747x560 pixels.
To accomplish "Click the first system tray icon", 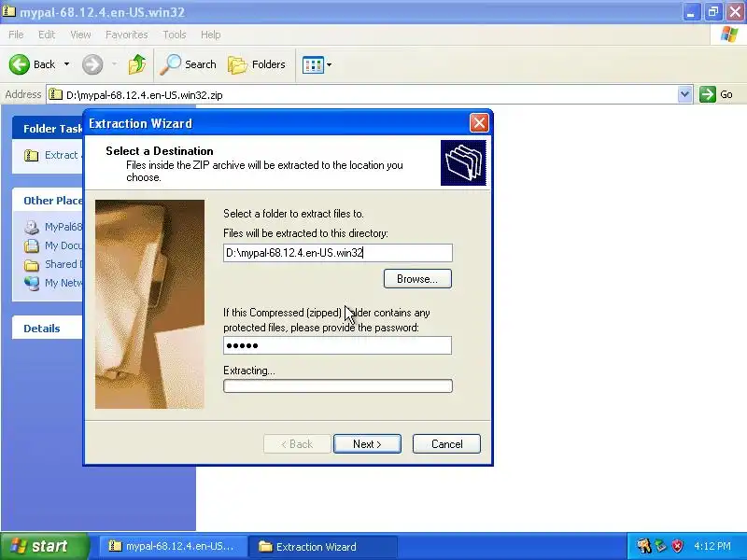I will (644, 546).
